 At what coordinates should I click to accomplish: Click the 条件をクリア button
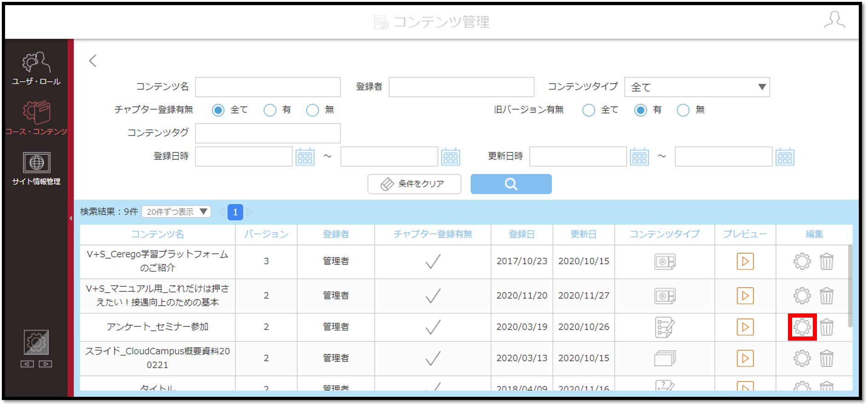414,184
